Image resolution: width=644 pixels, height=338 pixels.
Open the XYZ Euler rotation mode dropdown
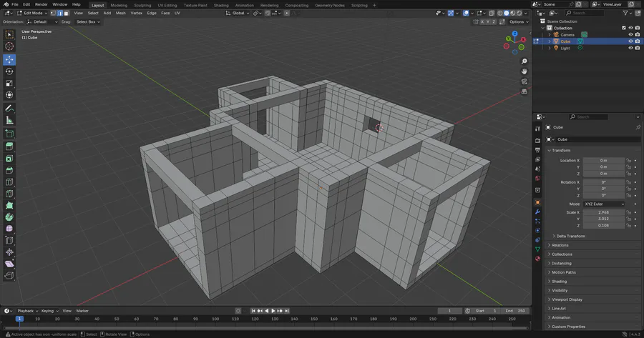pyautogui.click(x=604, y=204)
